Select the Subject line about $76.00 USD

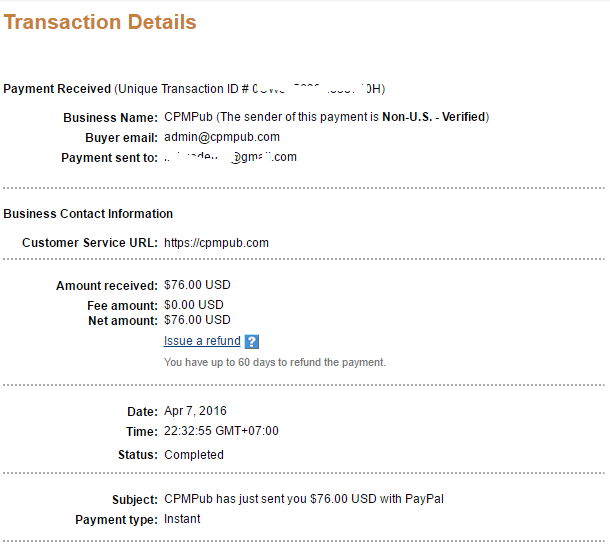[x=304, y=499]
